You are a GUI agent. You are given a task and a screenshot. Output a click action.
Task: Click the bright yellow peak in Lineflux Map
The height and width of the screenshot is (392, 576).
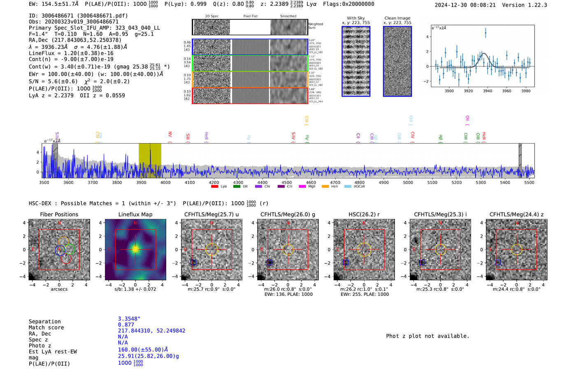coord(135,249)
